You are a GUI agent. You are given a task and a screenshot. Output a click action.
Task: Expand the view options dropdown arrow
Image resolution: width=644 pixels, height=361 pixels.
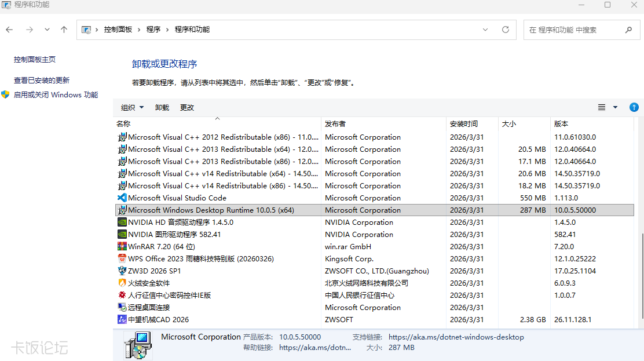(615, 107)
